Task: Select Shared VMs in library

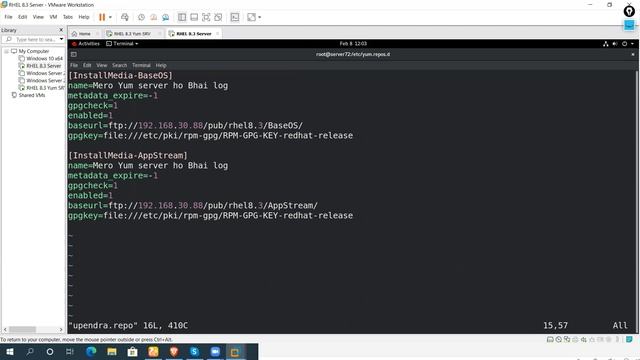Action: coord(31,96)
